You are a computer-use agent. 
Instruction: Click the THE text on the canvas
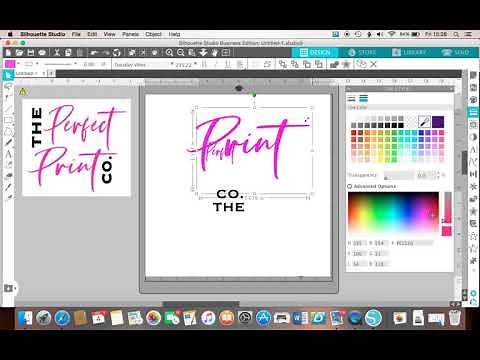pyautogui.click(x=229, y=207)
